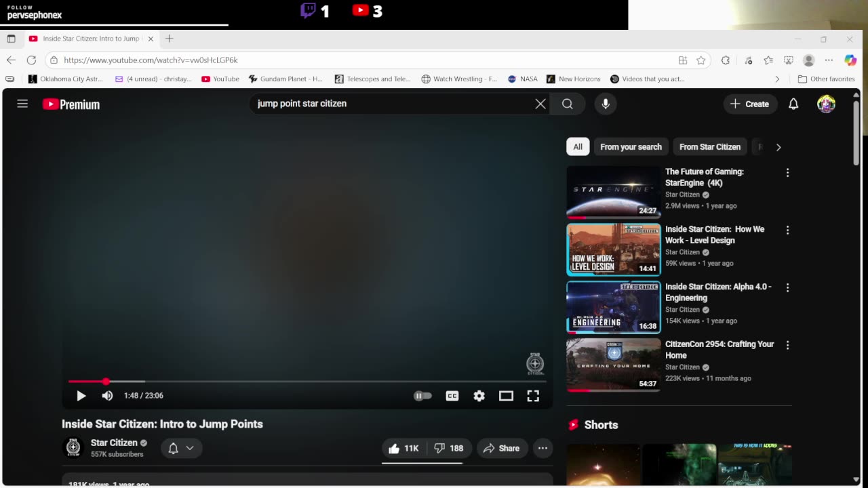Open the Edge settings ellipsis menu
The height and width of the screenshot is (488, 868).
coord(829,60)
